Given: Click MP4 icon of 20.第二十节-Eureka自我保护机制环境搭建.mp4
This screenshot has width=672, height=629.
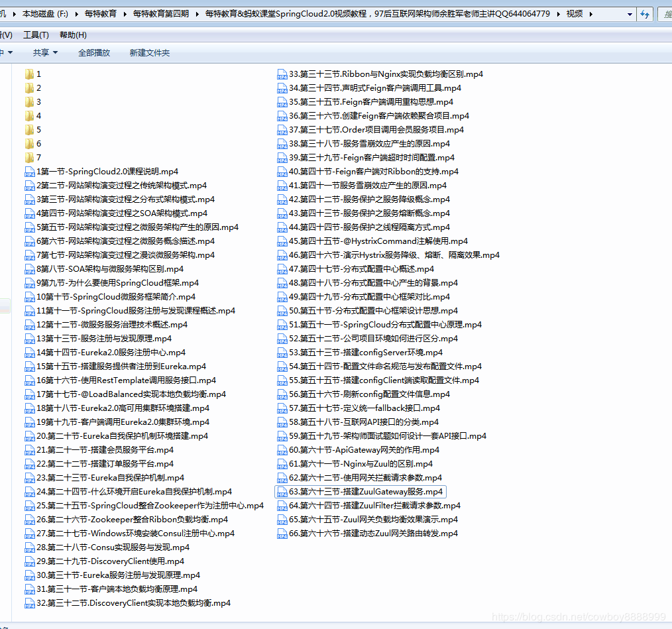Looking at the screenshot, I should 30,437.
